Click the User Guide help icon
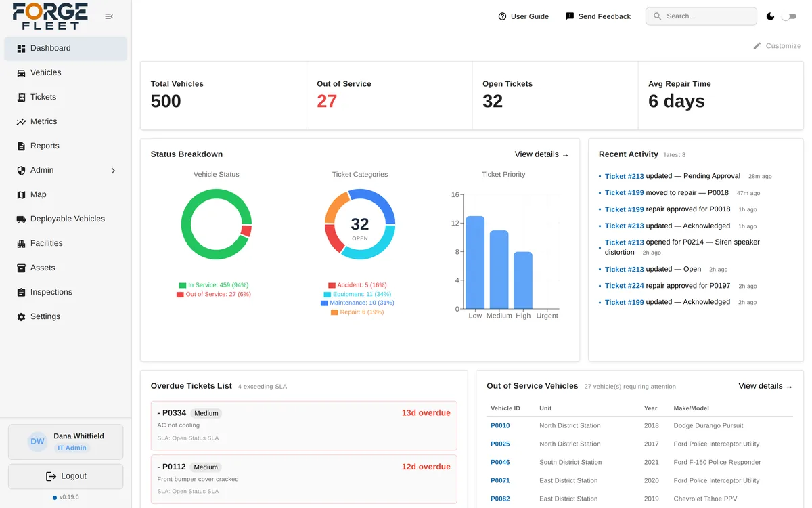 click(502, 16)
